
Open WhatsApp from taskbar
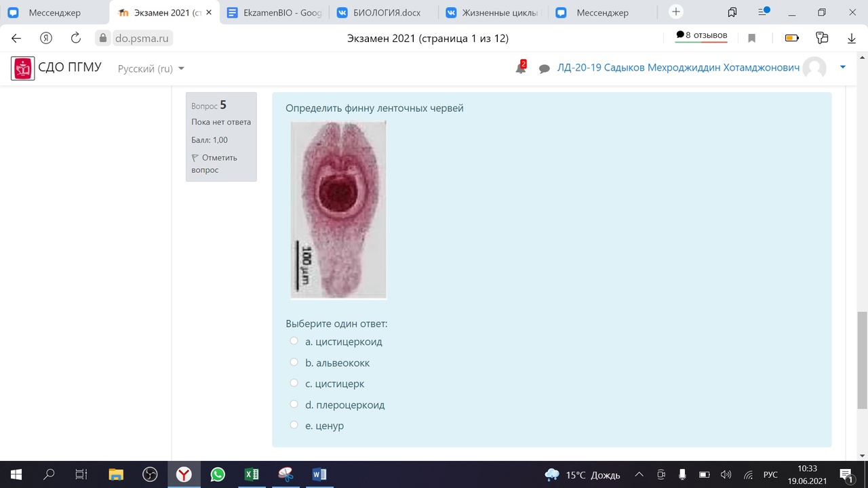click(218, 474)
